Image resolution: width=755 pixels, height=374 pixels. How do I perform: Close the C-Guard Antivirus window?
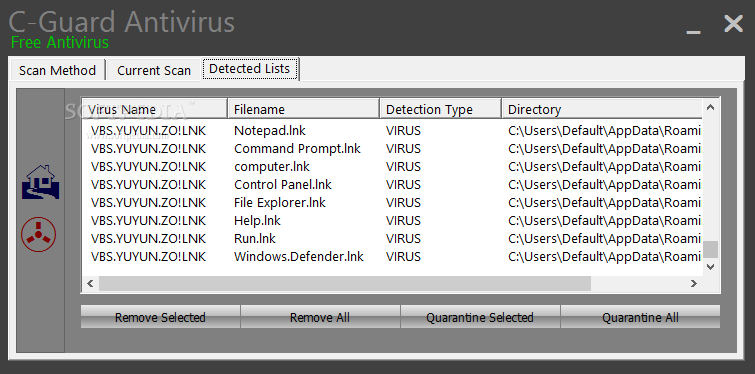coord(733,24)
